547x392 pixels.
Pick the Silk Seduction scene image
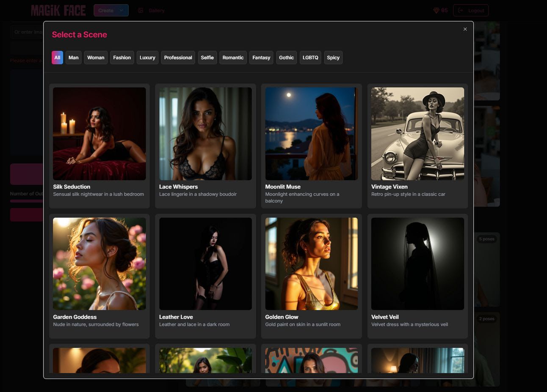coord(99,134)
